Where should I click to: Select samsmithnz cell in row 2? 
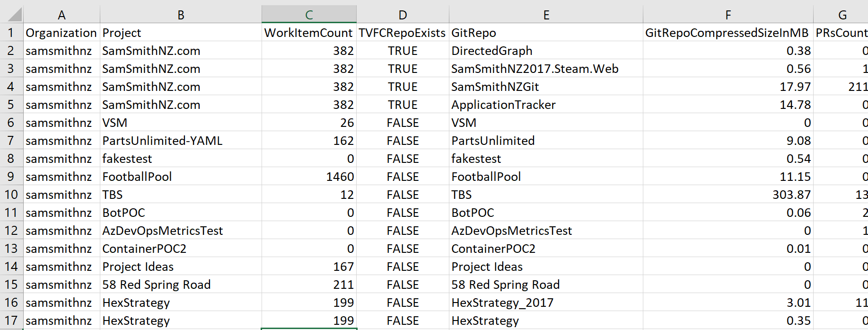pos(61,51)
